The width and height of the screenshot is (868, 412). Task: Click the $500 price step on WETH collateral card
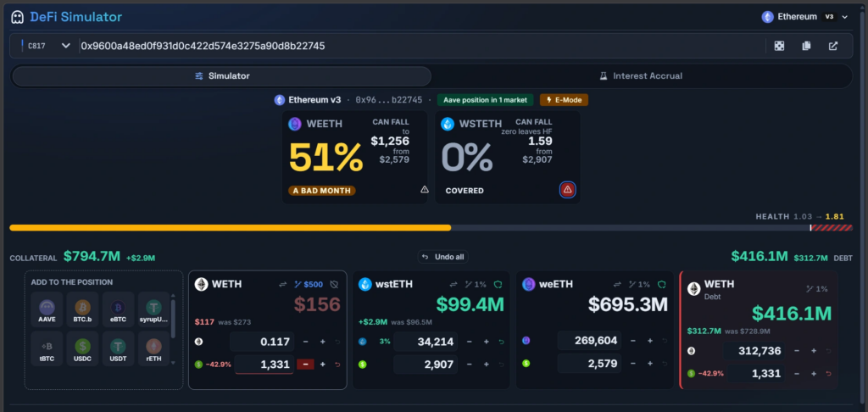click(309, 284)
